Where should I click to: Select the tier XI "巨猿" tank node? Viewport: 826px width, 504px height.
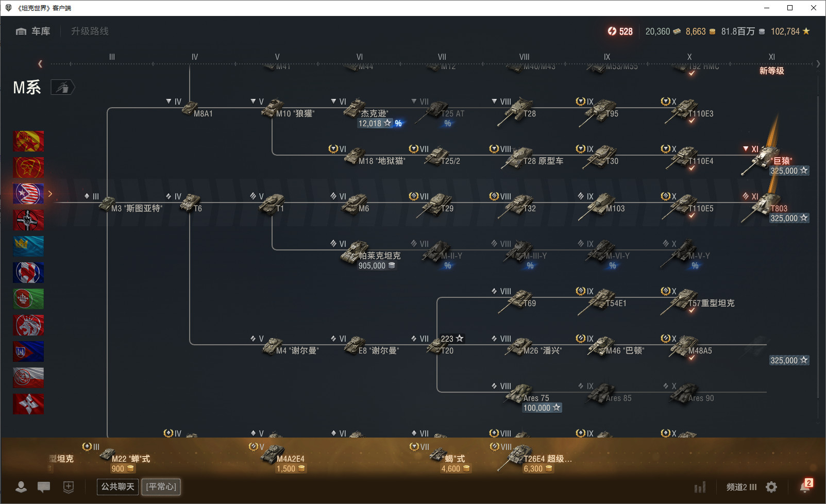(768, 160)
